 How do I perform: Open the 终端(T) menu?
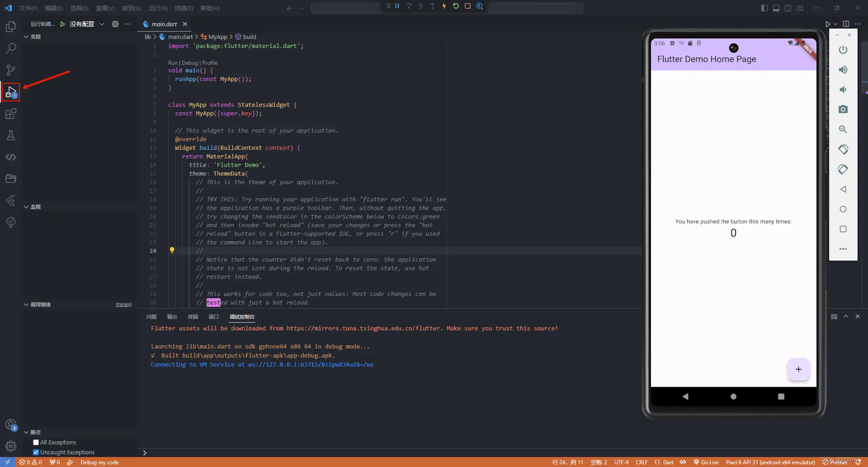point(184,8)
